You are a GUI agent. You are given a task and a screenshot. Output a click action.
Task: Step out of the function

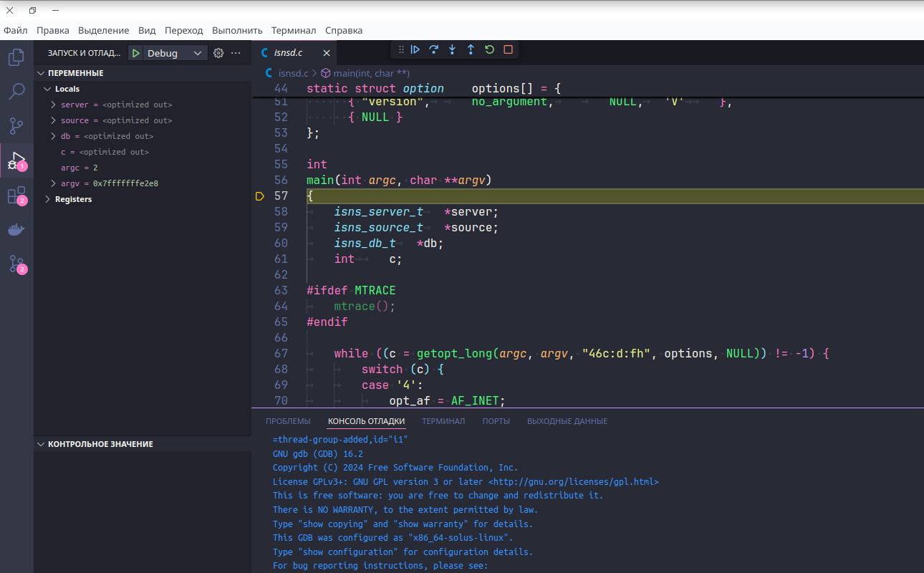click(471, 49)
